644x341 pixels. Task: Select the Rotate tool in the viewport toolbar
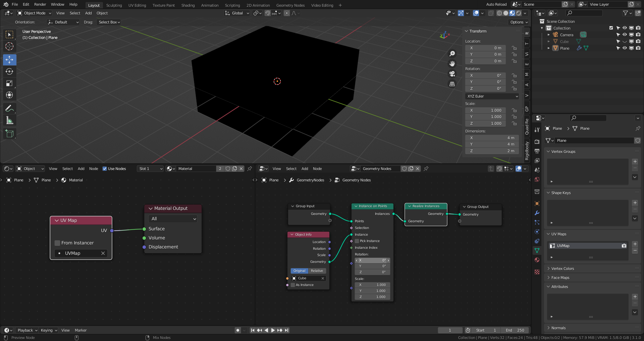[9, 72]
